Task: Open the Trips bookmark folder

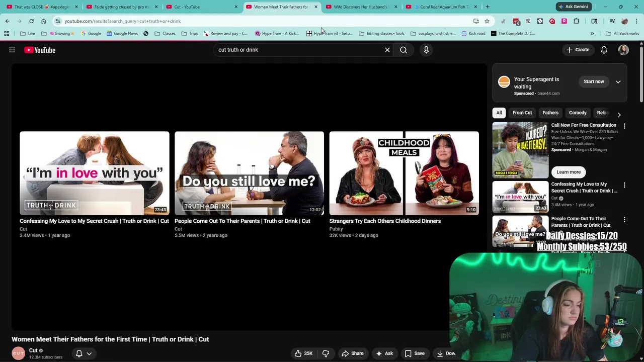Action: point(190,34)
